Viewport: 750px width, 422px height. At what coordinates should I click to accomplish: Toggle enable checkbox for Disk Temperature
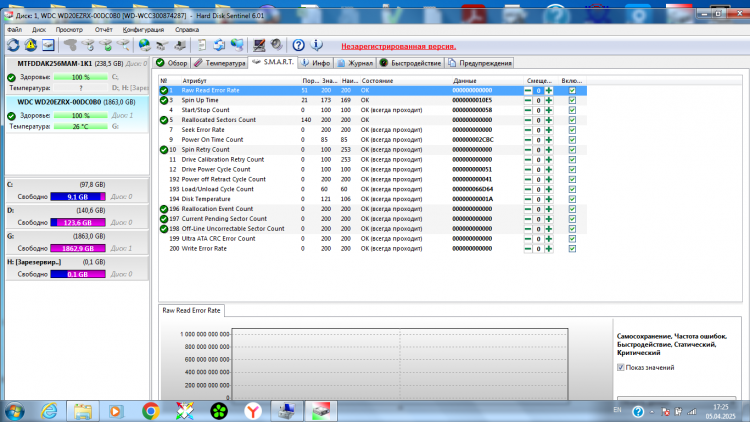pyautogui.click(x=572, y=200)
